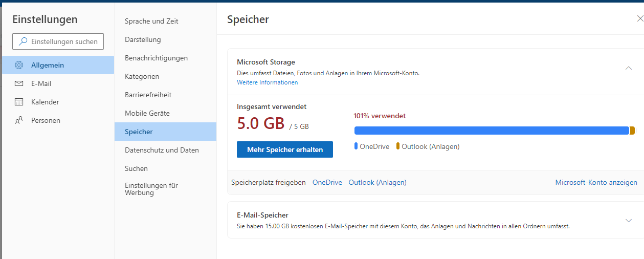This screenshot has width=644, height=259.
Task: Open Sprache und Zeit settings
Action: (x=151, y=21)
